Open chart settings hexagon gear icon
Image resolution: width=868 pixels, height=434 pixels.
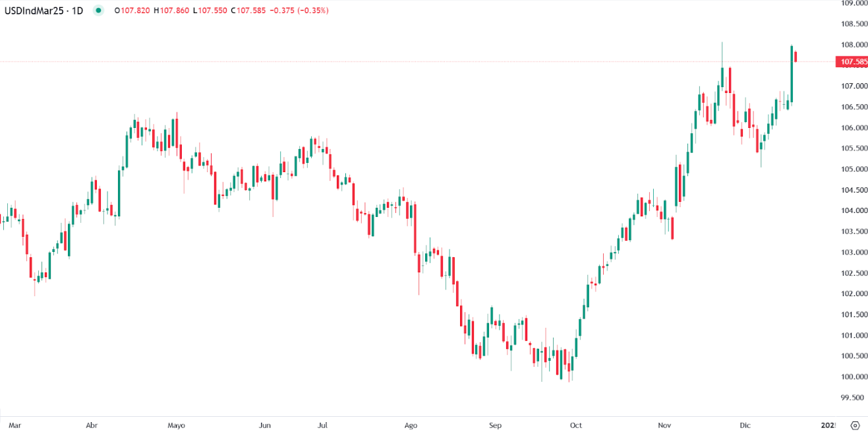click(855, 425)
